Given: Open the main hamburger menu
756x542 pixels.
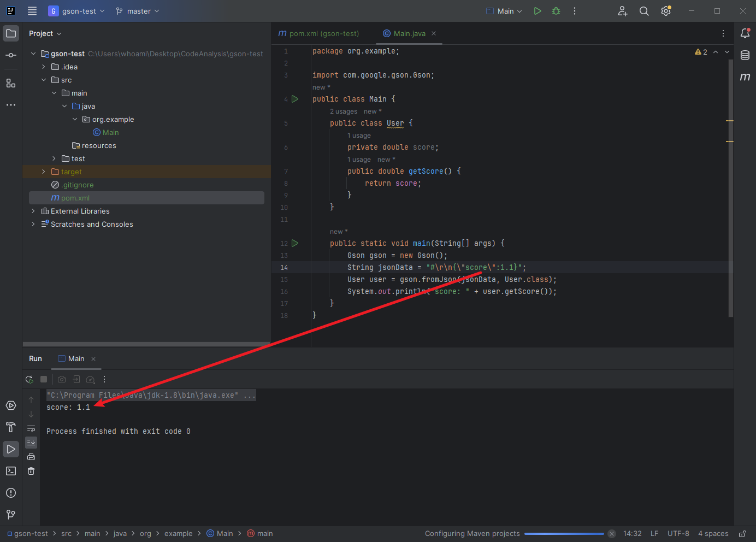Looking at the screenshot, I should (x=32, y=11).
